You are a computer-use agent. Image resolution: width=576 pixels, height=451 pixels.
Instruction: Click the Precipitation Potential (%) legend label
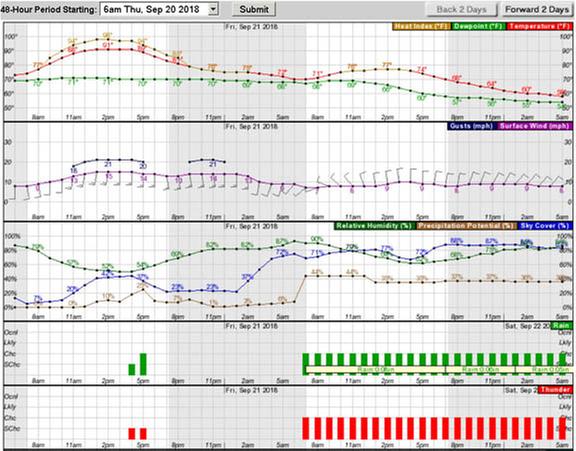click(465, 226)
